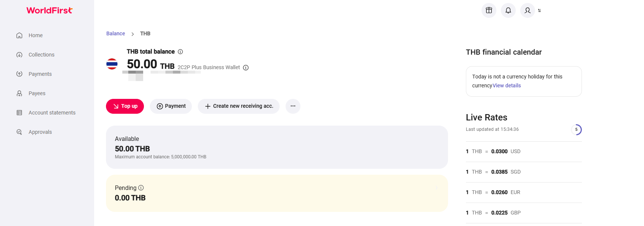644x226 pixels.
Task: Open the notifications bell
Action: (x=508, y=10)
